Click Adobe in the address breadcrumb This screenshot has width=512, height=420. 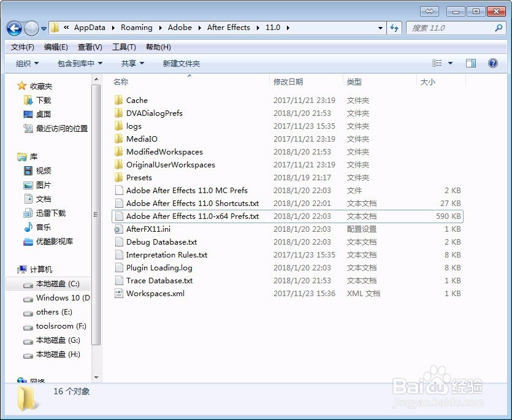180,28
